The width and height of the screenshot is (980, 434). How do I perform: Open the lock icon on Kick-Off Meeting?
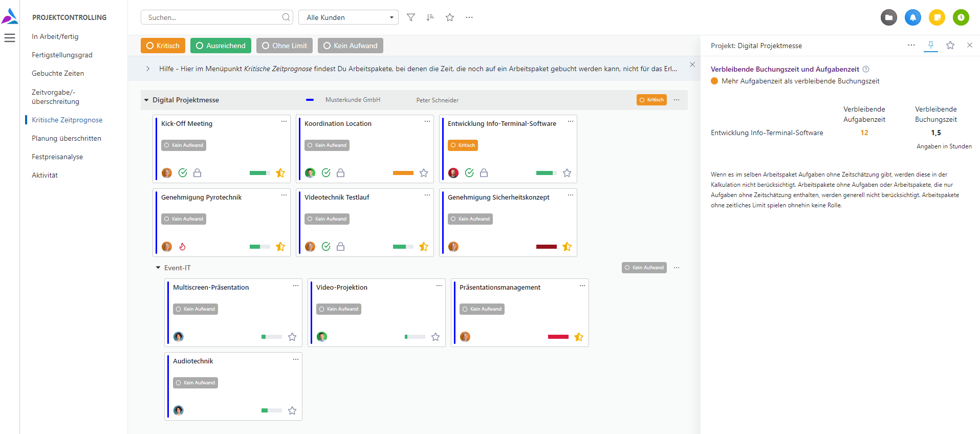pos(197,173)
